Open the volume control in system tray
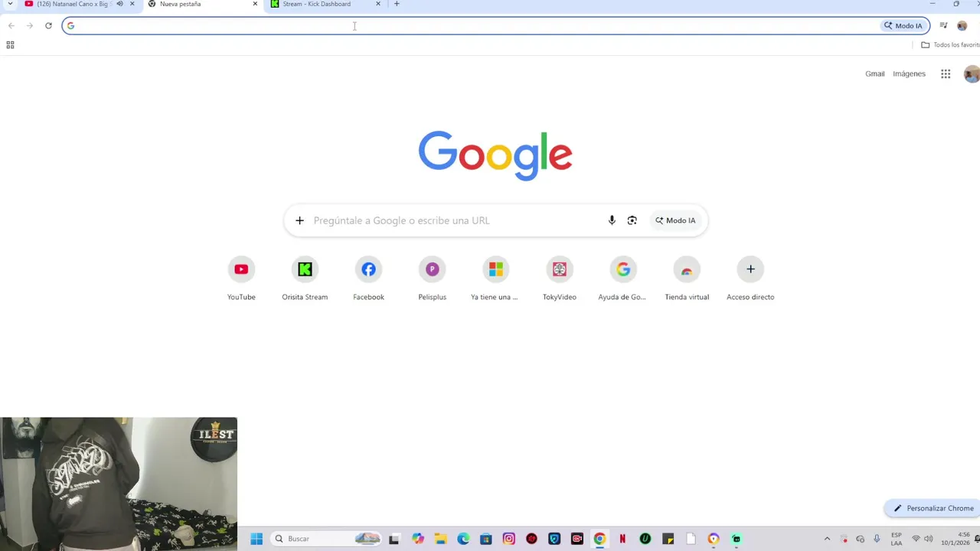This screenshot has height=551, width=980. (928, 539)
